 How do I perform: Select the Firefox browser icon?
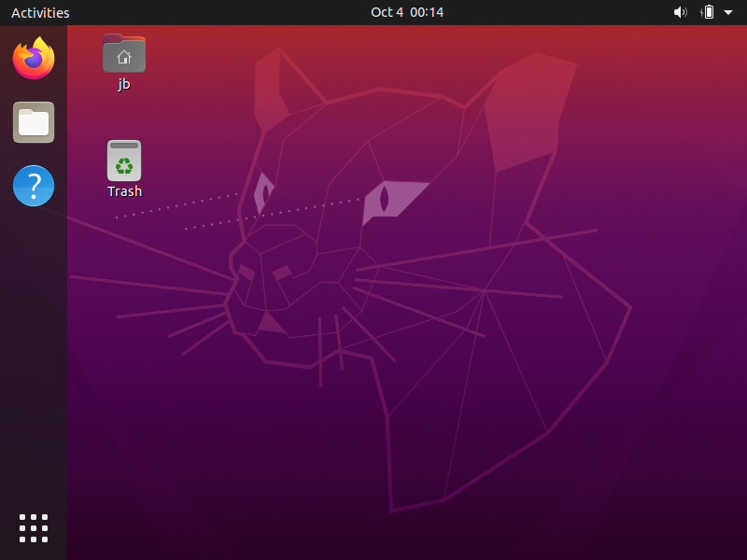click(x=33, y=58)
